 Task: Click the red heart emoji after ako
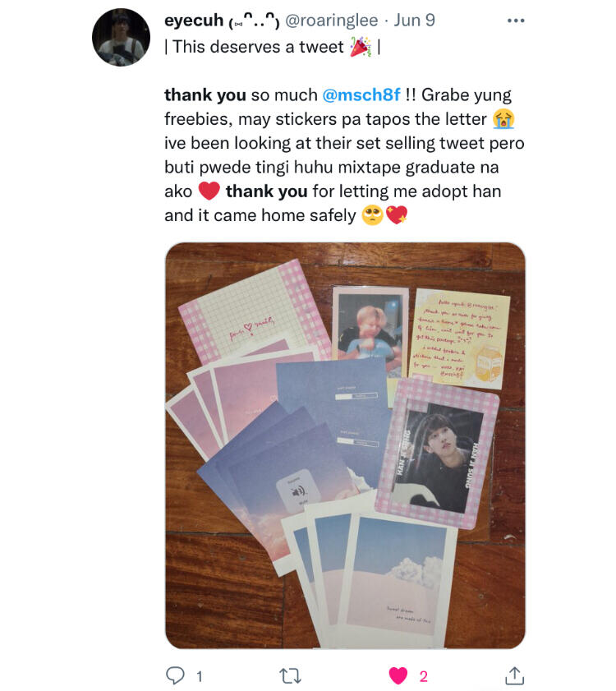pyautogui.click(x=209, y=191)
